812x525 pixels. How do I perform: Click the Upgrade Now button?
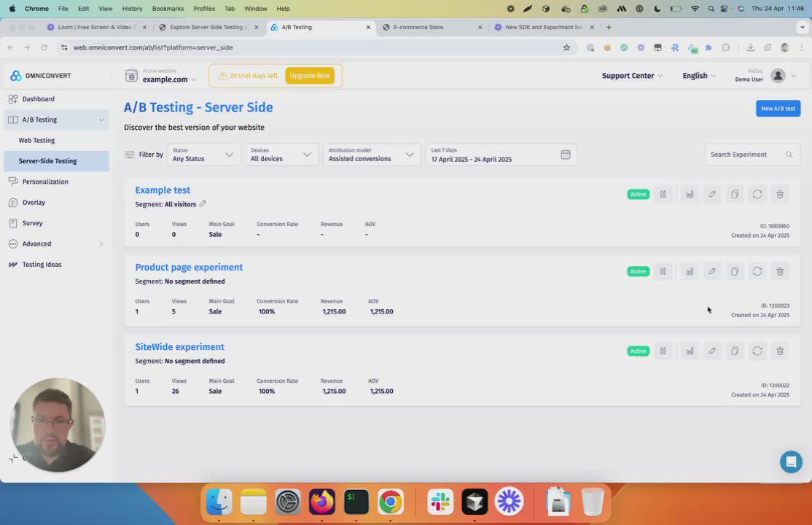[x=310, y=76]
